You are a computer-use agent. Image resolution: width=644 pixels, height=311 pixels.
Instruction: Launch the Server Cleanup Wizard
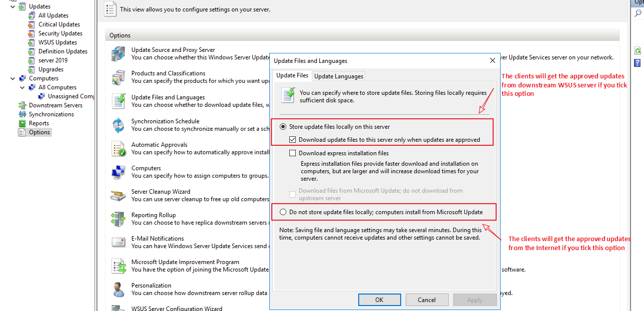point(118,195)
